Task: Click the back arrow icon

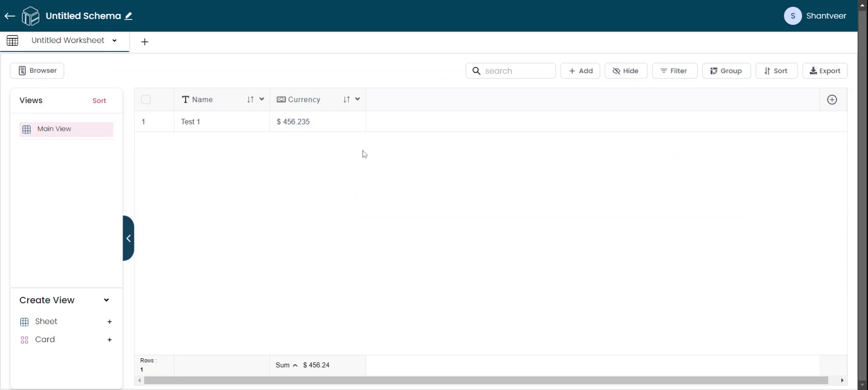Action: click(10, 16)
